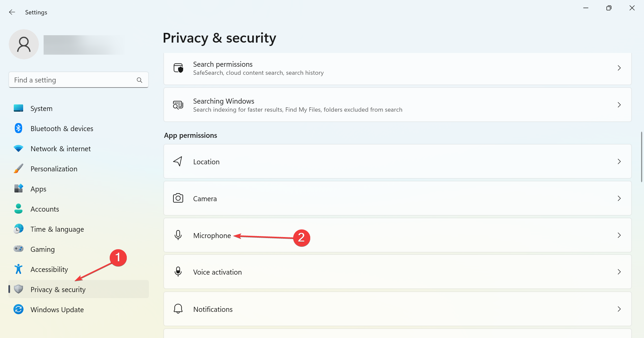The height and width of the screenshot is (338, 644).
Task: Click the Windows Update sync icon
Action: tap(18, 309)
